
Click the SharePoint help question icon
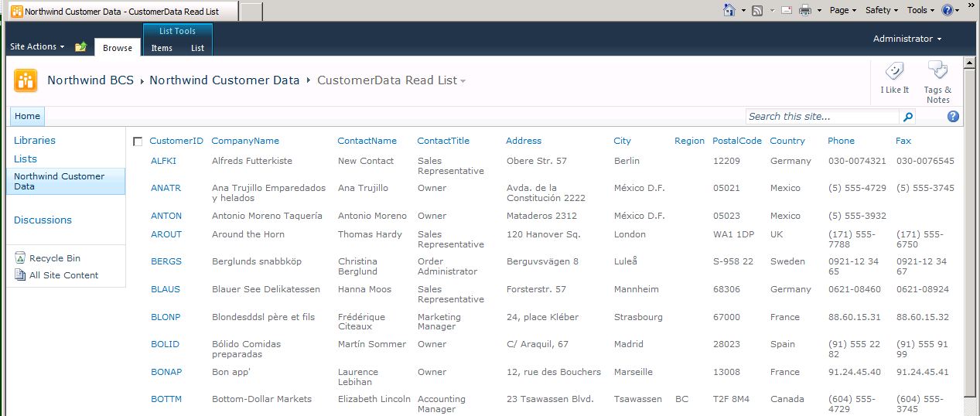pos(953,117)
